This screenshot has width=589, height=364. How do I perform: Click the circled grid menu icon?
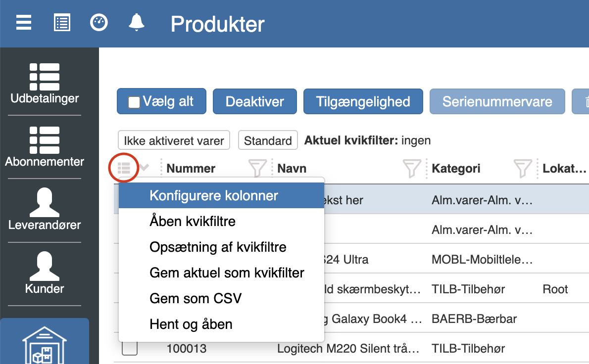(124, 168)
